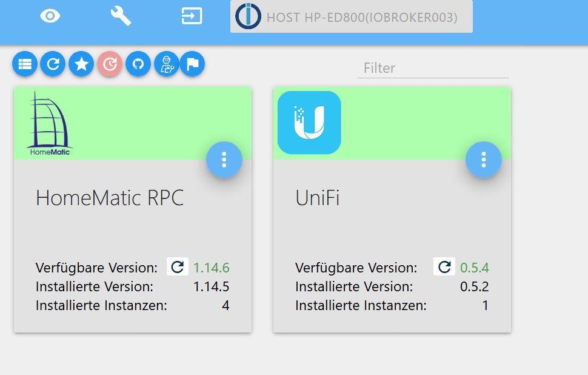Viewport: 588px width, 375px height.
Task: Click the eye visibility icon in header
Action: pos(50,16)
